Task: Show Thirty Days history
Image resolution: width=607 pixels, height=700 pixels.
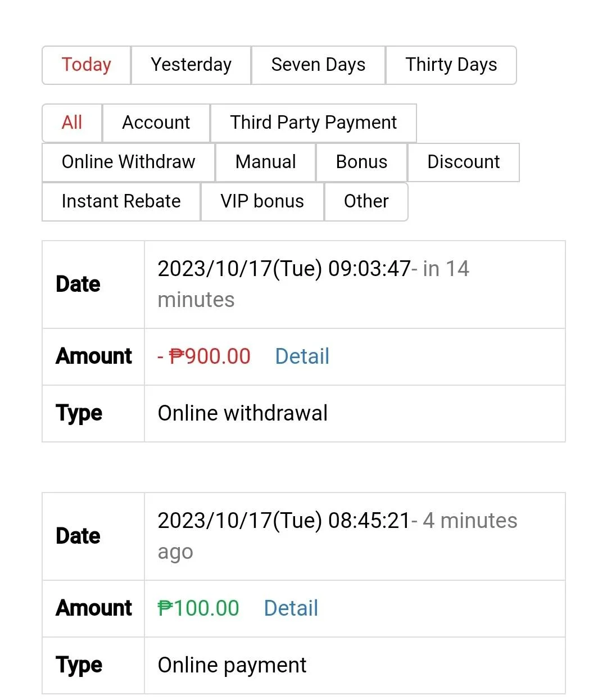Action: [x=451, y=65]
